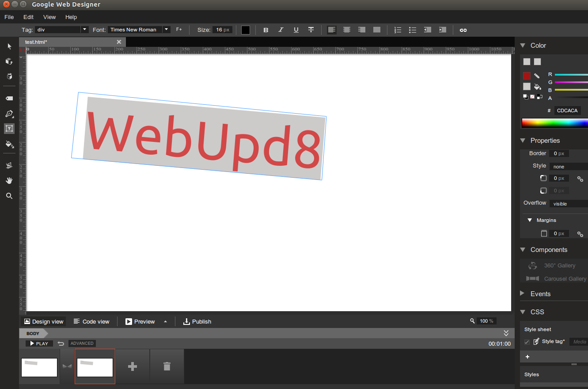Image resolution: width=588 pixels, height=389 pixels.
Task: Click the Publish button
Action: point(197,321)
